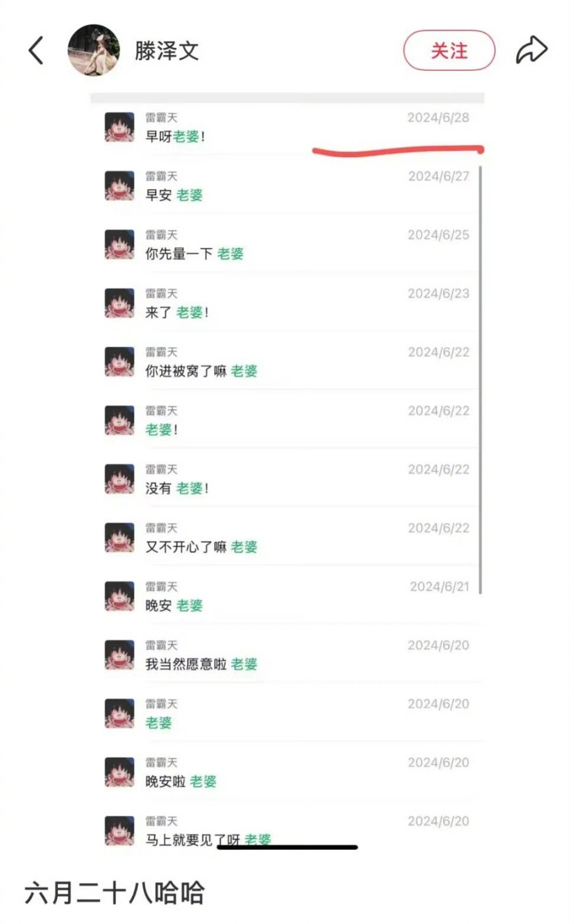This screenshot has height=924, width=574.
Task: Open the 又不开心了嘛 老婆 message
Action: pos(288,537)
